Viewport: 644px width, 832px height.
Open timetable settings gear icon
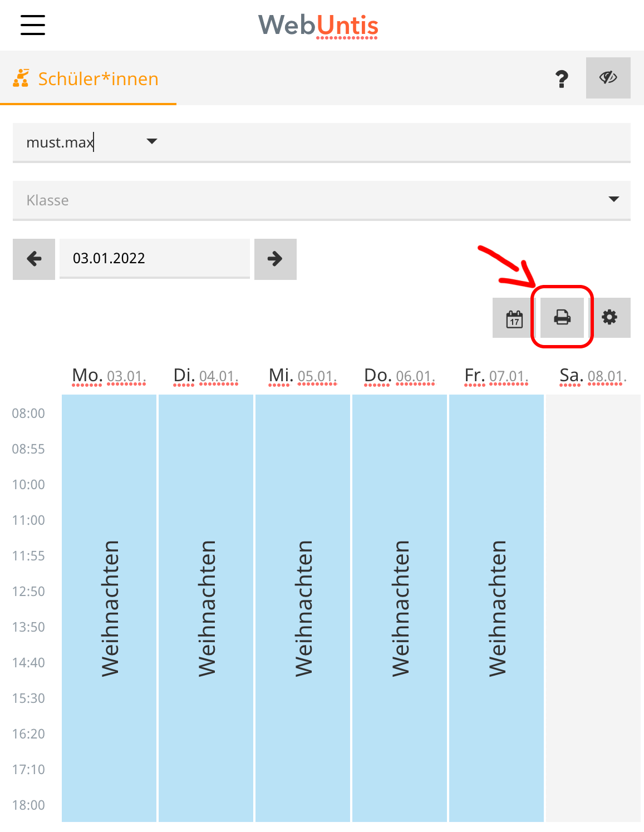pyautogui.click(x=609, y=318)
